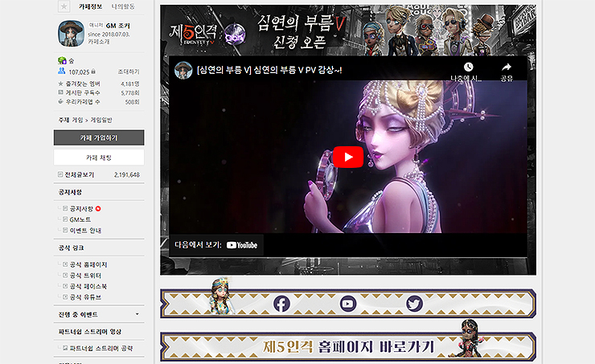Open the 파트너십 스트리머 공략 board
This screenshot has height=364, width=595.
(101, 348)
